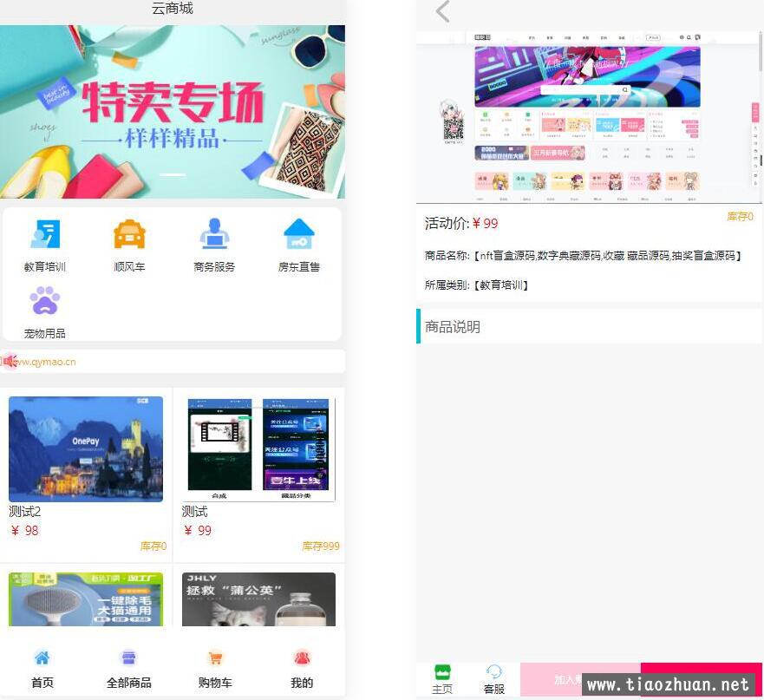Screen dimensions: 764x700
Task: Click the 全部商品 tab label
Action: [x=128, y=683]
